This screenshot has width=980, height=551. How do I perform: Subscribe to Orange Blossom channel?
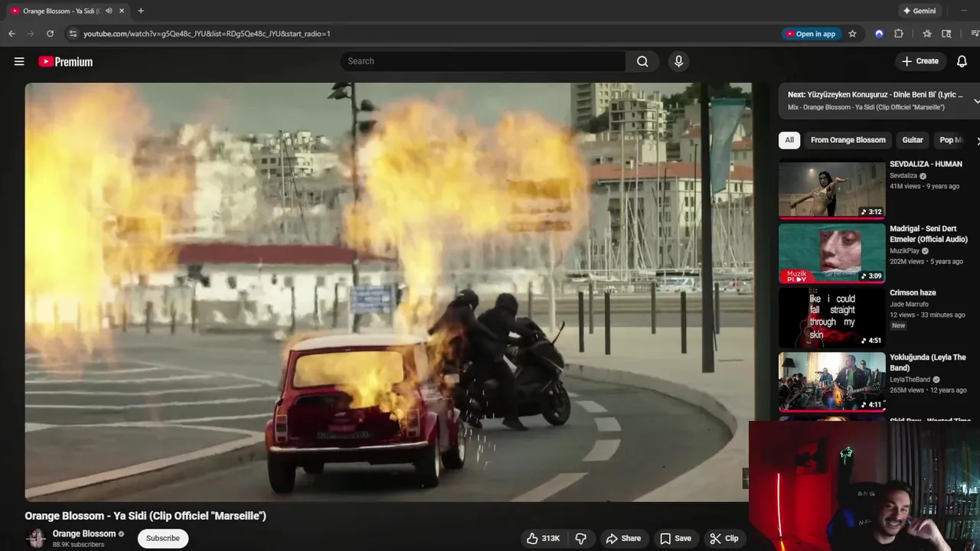(163, 538)
